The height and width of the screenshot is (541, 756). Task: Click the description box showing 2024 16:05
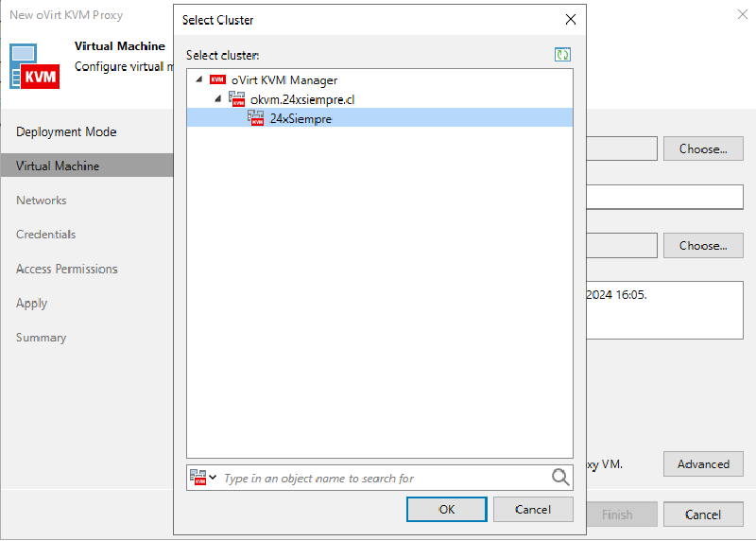665,310
